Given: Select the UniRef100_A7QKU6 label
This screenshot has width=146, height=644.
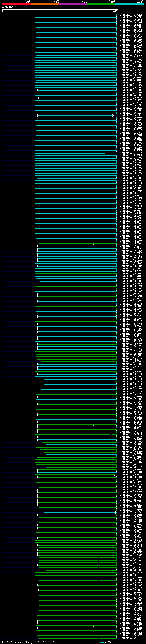Looking at the screenshot, I should coord(131,65).
